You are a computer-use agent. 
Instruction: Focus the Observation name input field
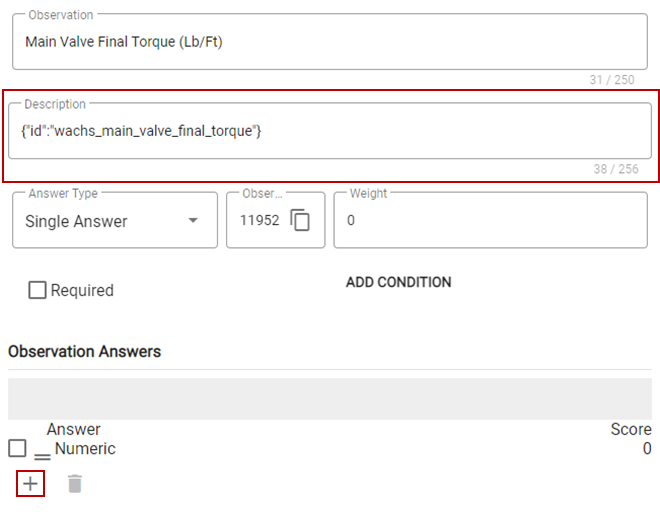coord(330,42)
